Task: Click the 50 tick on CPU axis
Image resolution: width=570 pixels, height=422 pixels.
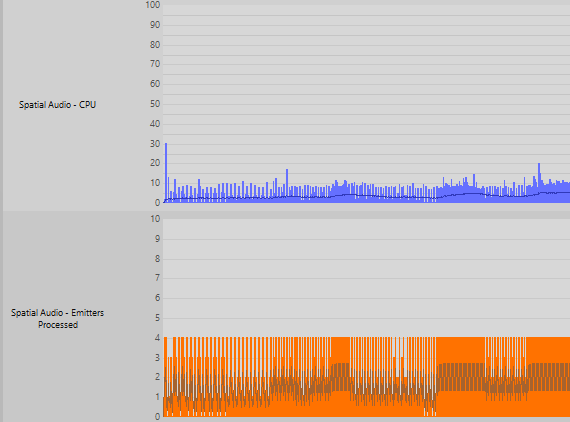Action: (x=155, y=104)
